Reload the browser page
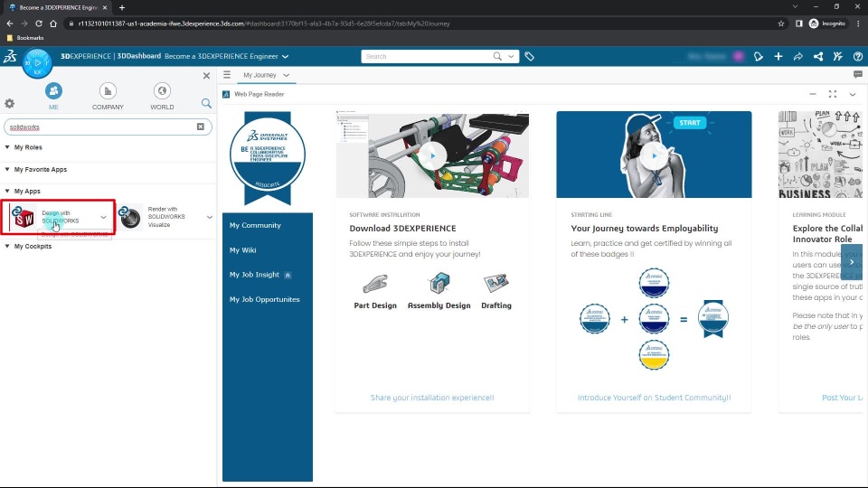The image size is (868, 488). pos(39,23)
